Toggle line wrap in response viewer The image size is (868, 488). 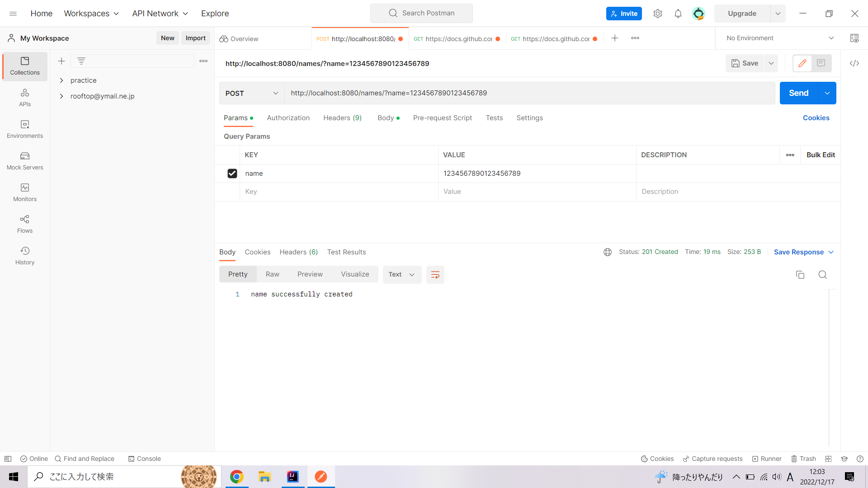[x=435, y=275]
